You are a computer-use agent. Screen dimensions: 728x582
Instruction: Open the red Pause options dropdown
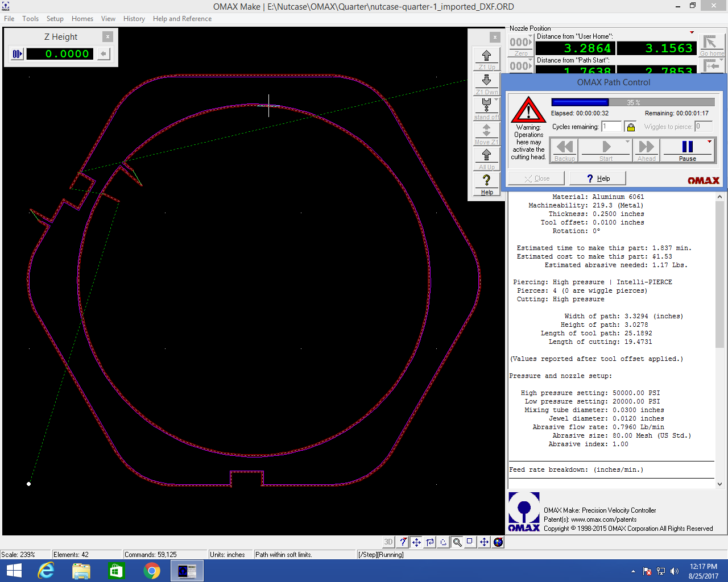coord(710,142)
